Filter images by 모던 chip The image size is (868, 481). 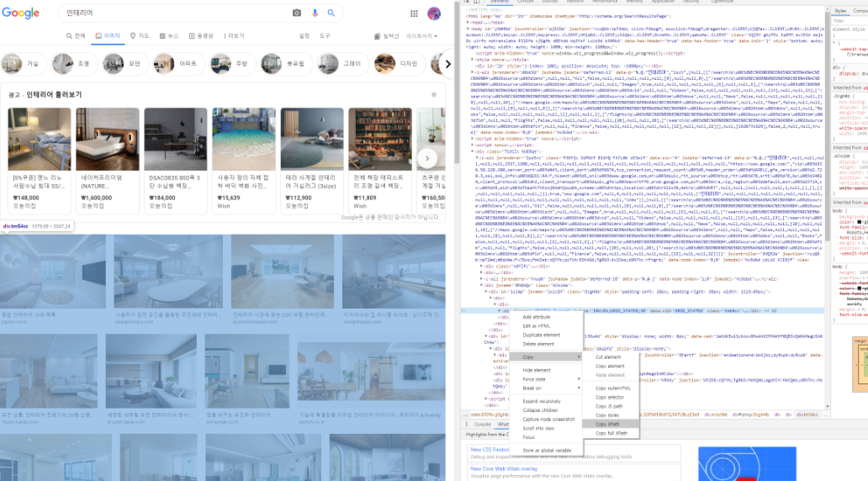click(124, 64)
